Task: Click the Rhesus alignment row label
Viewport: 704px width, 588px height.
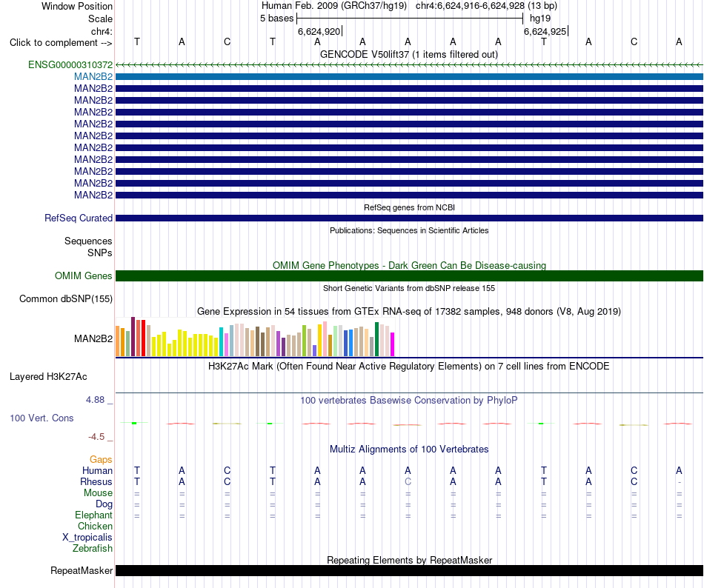Action: click(x=96, y=481)
